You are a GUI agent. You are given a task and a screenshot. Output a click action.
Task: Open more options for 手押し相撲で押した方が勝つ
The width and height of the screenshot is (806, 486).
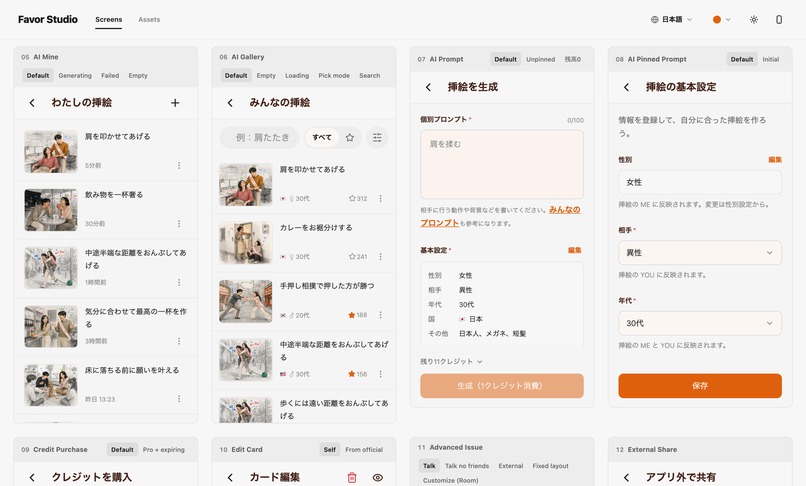[x=380, y=315]
